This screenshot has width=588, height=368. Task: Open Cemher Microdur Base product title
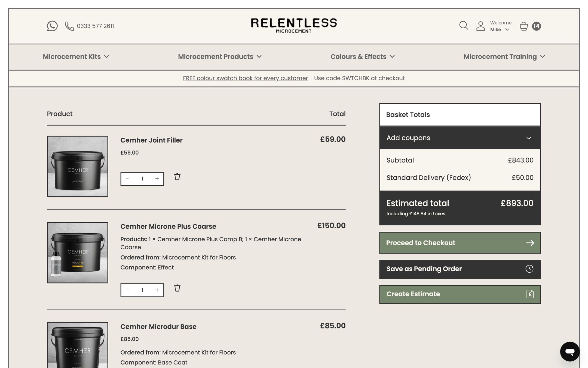tap(158, 327)
